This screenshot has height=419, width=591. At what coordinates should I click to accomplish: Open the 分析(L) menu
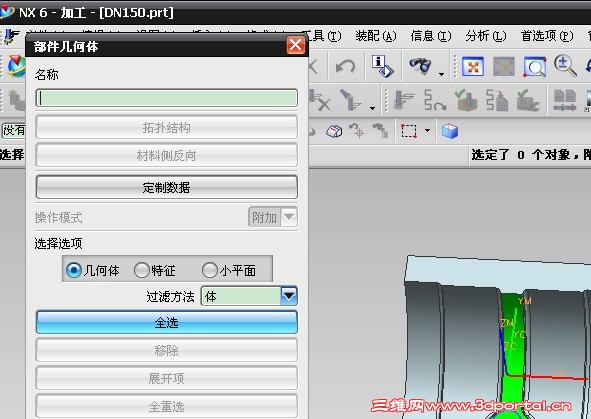(486, 36)
